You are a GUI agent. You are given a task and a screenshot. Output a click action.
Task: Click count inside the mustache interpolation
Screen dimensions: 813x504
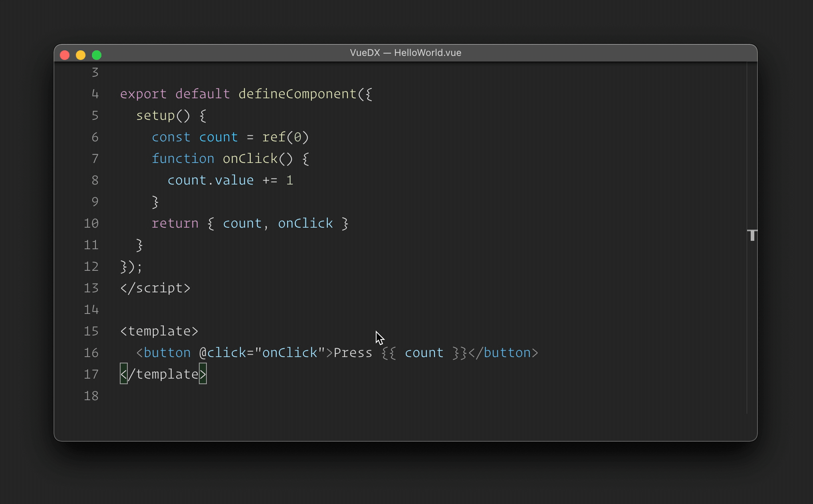click(x=424, y=353)
